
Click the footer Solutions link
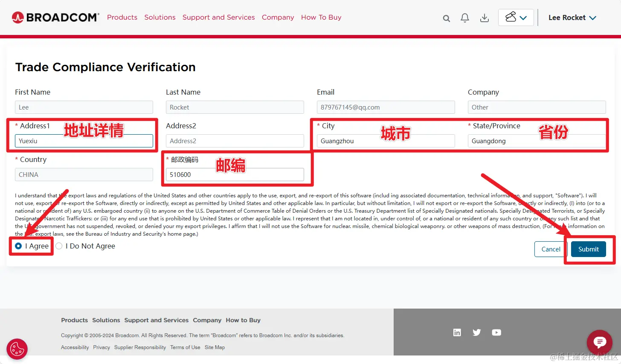pos(106,320)
